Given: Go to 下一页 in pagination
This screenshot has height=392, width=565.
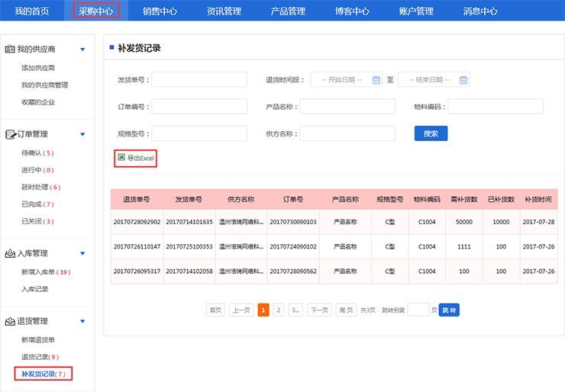Looking at the screenshot, I should [x=319, y=310].
